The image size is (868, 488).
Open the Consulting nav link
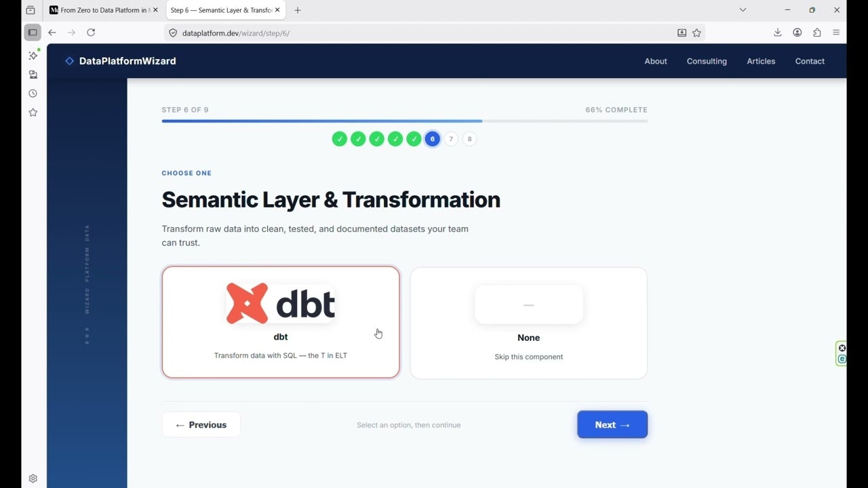(707, 61)
